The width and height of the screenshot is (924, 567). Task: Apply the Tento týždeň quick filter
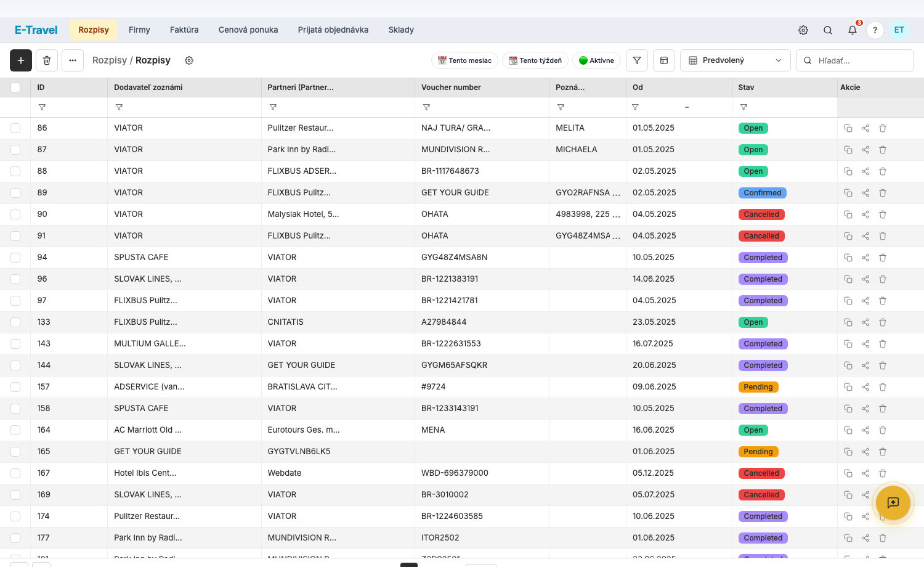pyautogui.click(x=535, y=60)
